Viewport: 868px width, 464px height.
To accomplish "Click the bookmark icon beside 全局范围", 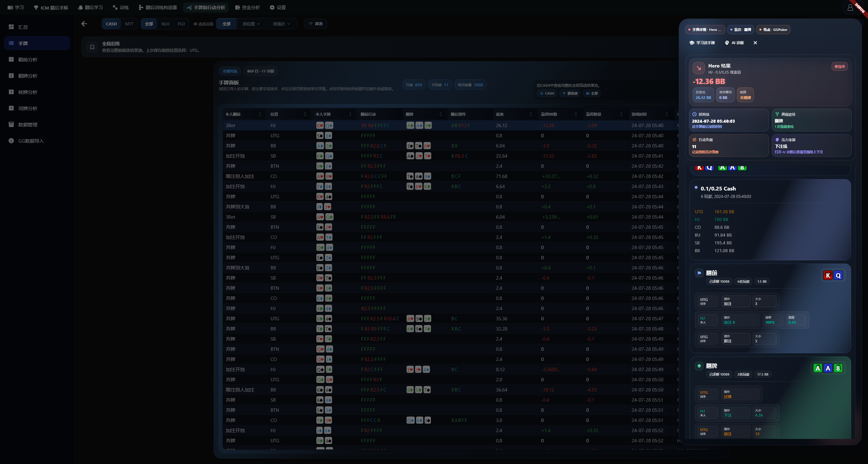I will 92,47.
